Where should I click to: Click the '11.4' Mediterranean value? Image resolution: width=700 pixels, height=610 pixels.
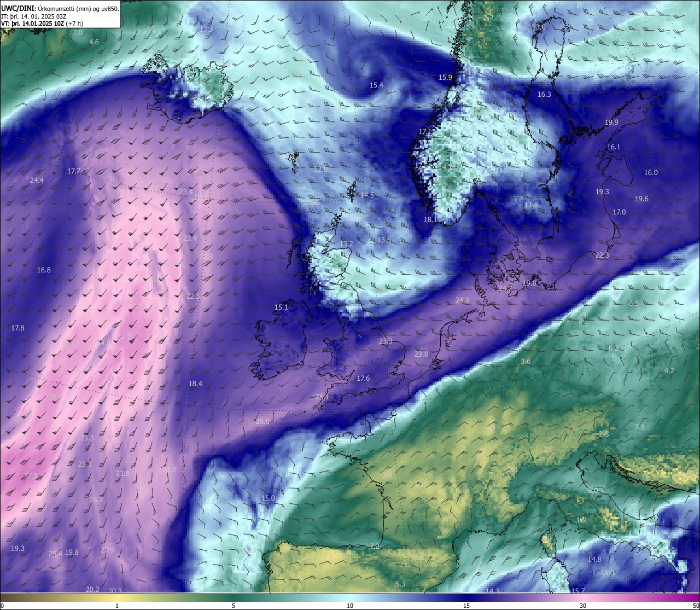click(608, 573)
